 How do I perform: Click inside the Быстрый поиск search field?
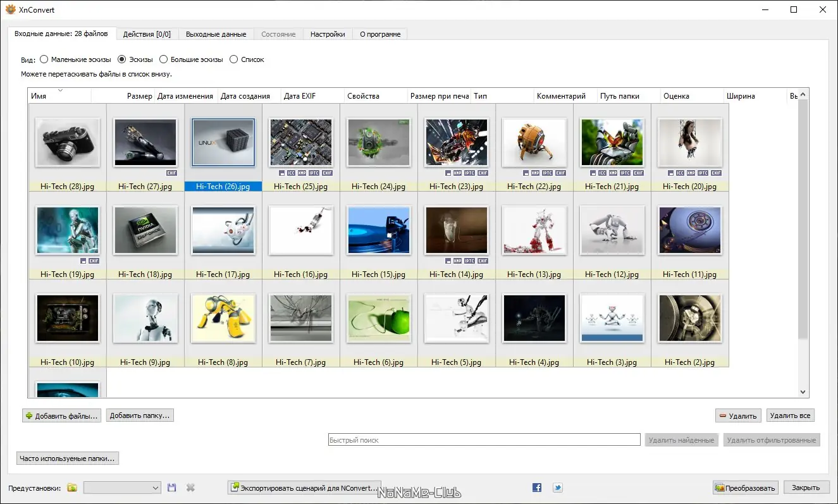coord(484,440)
